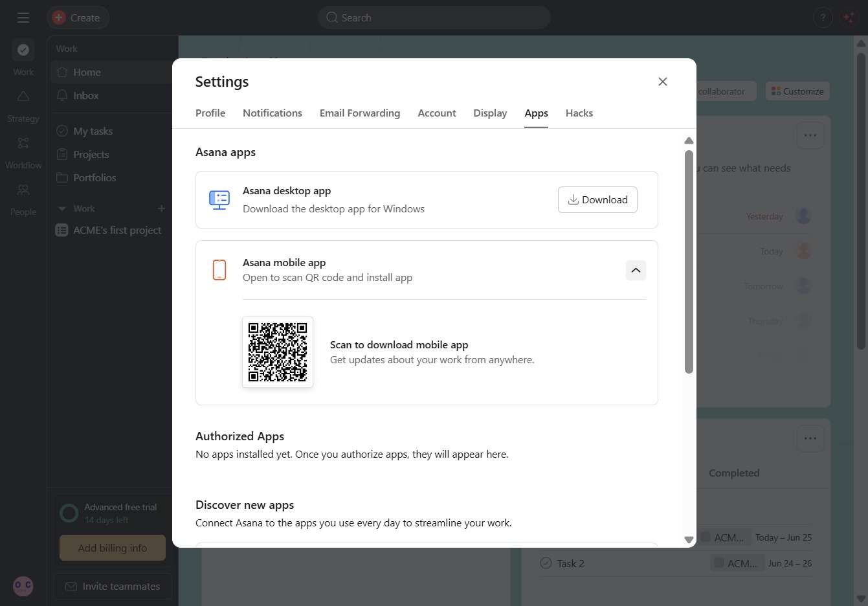Switch to the Notifications tab
The height and width of the screenshot is (606, 868).
(x=273, y=113)
